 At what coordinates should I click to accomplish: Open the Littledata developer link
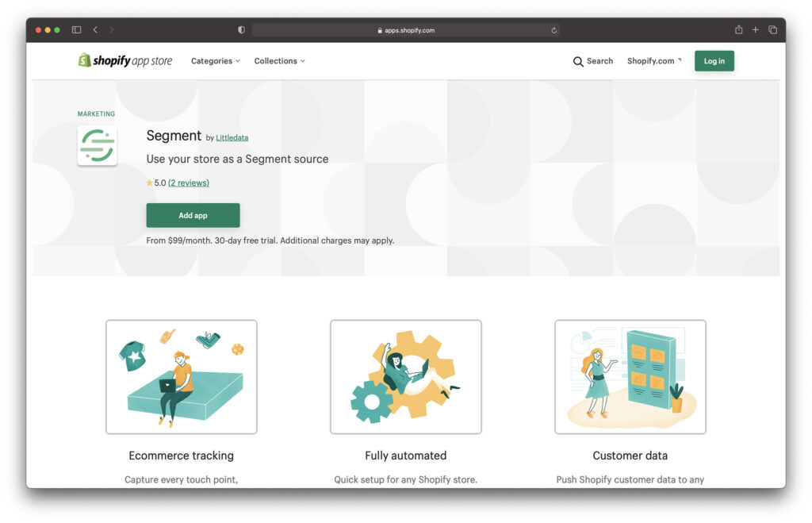(x=232, y=137)
